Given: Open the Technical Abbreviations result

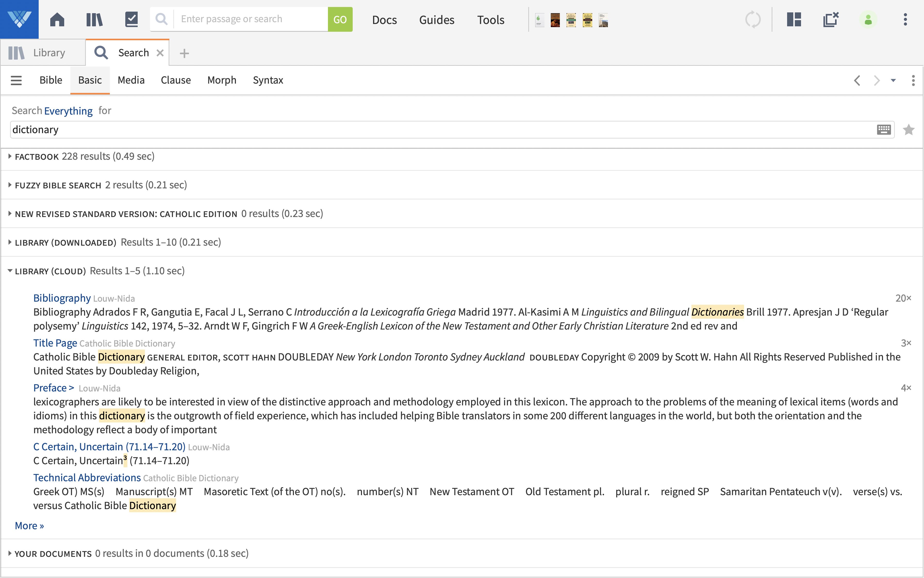Looking at the screenshot, I should tap(87, 478).
